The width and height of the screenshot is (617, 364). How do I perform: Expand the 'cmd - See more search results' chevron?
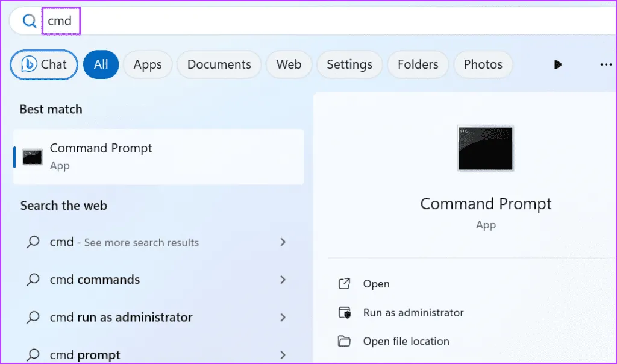[x=283, y=242]
